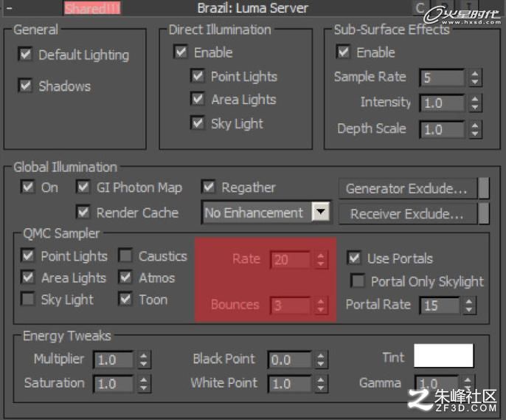
Task: Toggle Use Portals checkbox
Action: pos(354,258)
